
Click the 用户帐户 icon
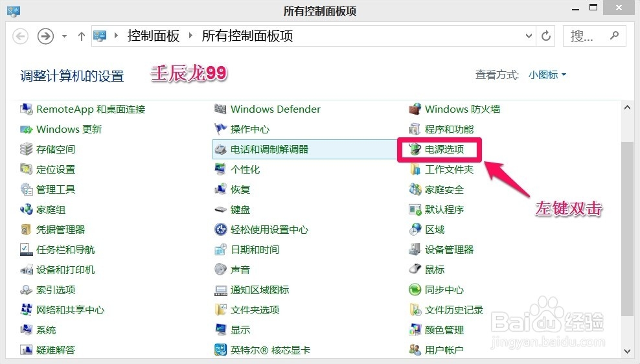tap(415, 350)
